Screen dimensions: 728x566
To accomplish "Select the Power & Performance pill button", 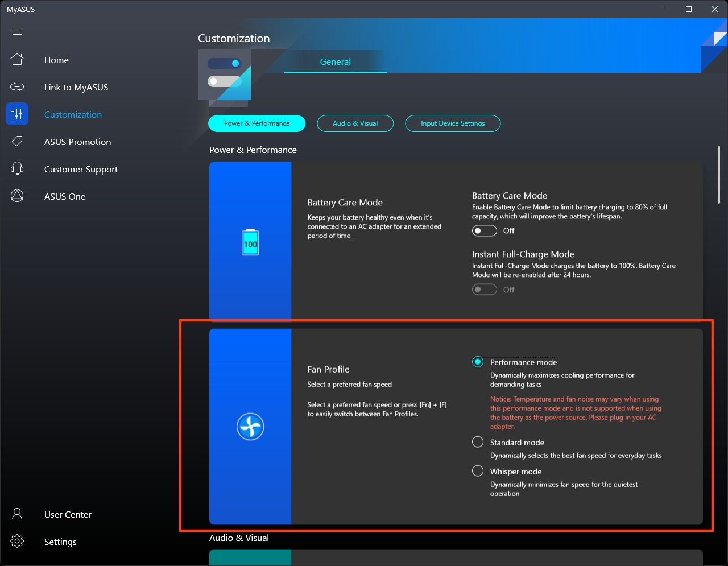I will click(x=257, y=123).
